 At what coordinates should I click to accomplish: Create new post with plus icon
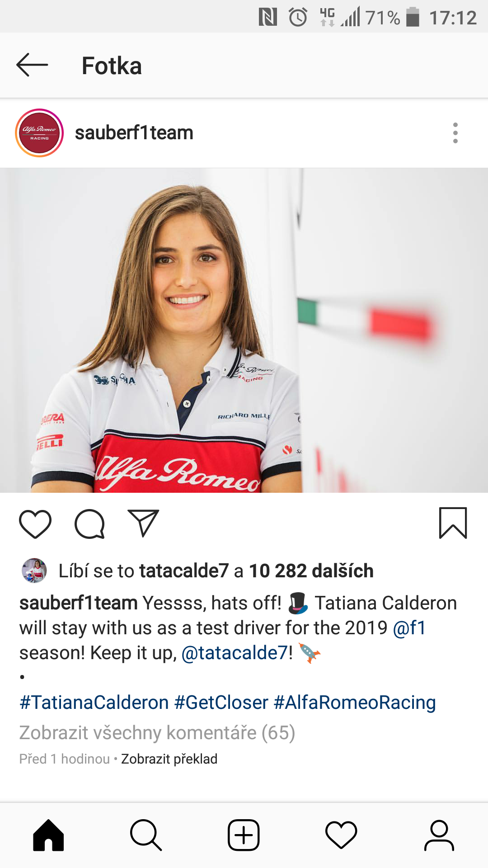pyautogui.click(x=244, y=835)
